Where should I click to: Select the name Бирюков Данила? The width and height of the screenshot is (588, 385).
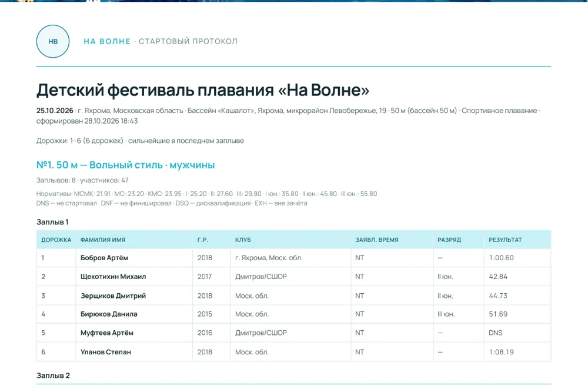click(109, 314)
